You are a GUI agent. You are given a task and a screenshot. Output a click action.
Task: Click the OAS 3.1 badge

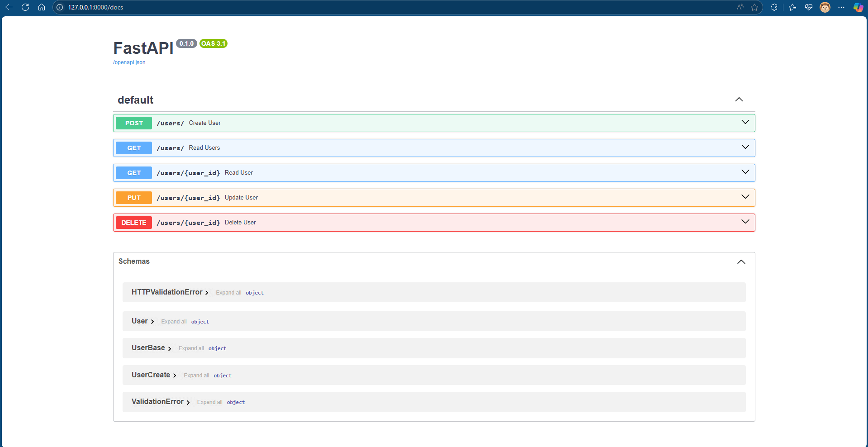(213, 43)
